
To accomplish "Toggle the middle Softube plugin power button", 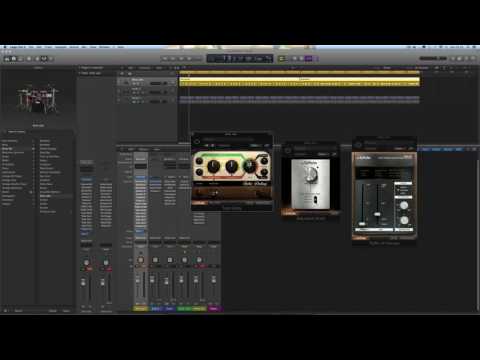I will click(x=288, y=150).
